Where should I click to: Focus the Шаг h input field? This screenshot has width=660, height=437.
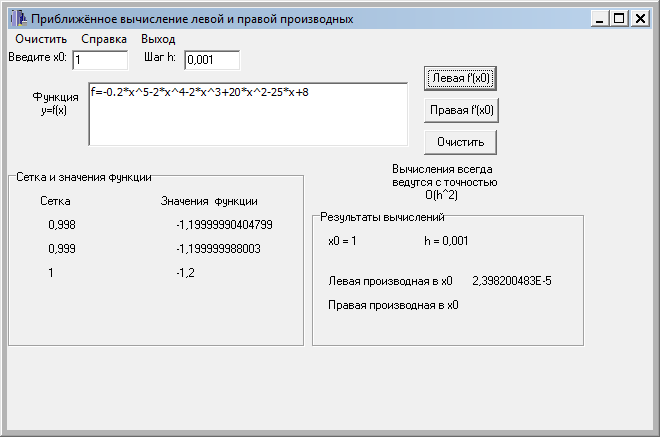[212, 60]
